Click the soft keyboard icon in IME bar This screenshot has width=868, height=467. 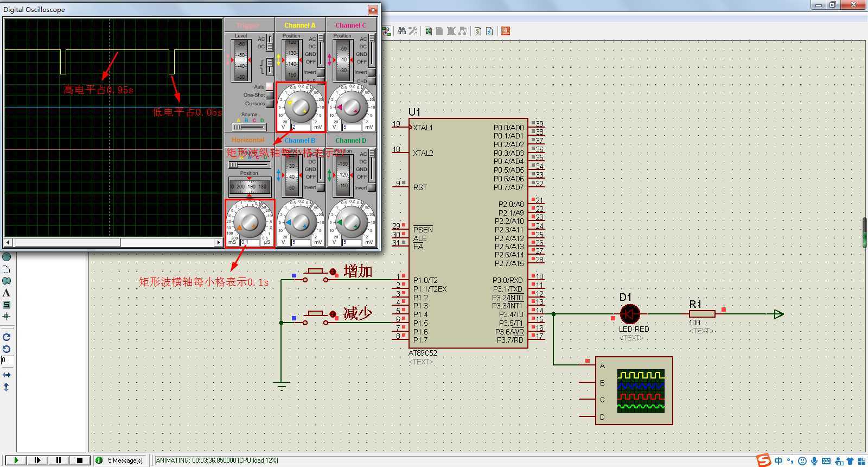tap(826, 461)
